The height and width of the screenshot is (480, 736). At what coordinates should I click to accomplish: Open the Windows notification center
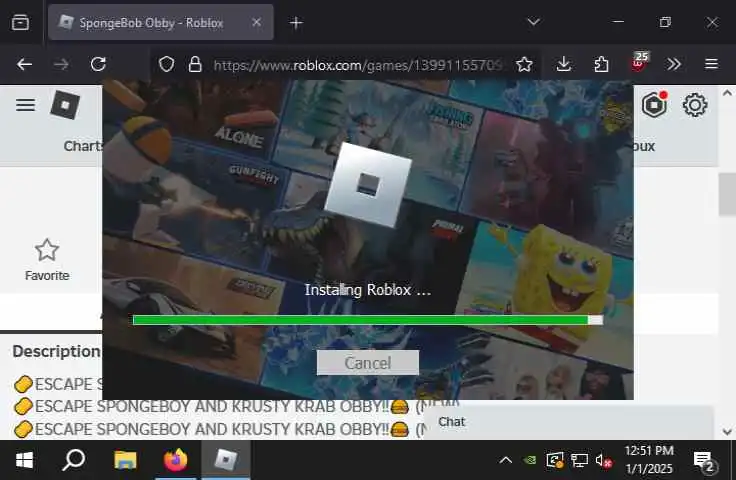(x=704, y=461)
